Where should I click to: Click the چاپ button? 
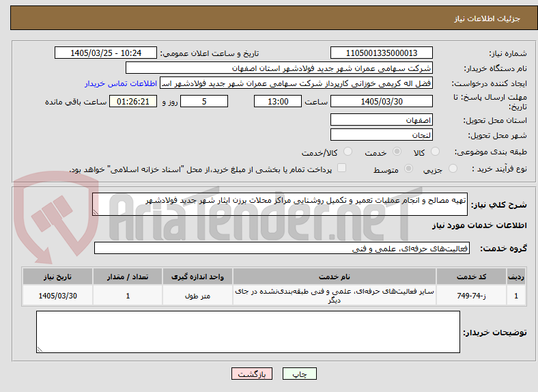(300, 374)
